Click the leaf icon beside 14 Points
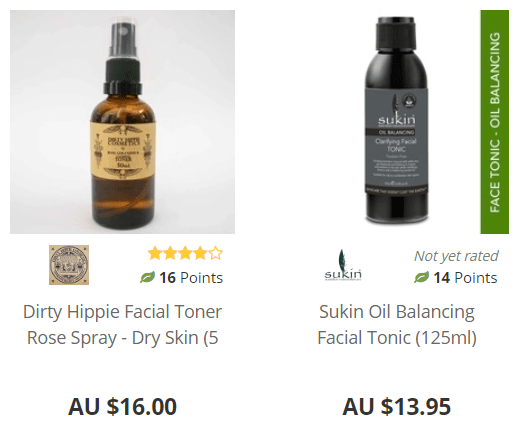Viewport: 527px width, 427px height. (421, 277)
